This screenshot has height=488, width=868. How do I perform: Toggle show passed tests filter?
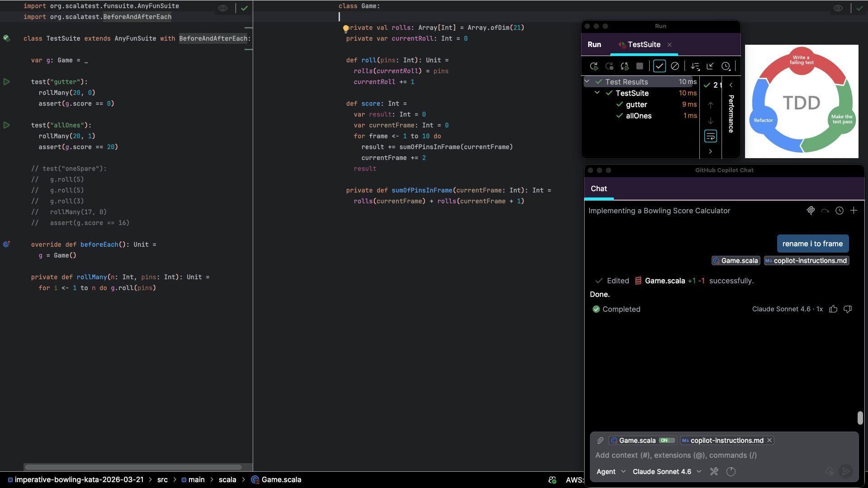(x=659, y=66)
